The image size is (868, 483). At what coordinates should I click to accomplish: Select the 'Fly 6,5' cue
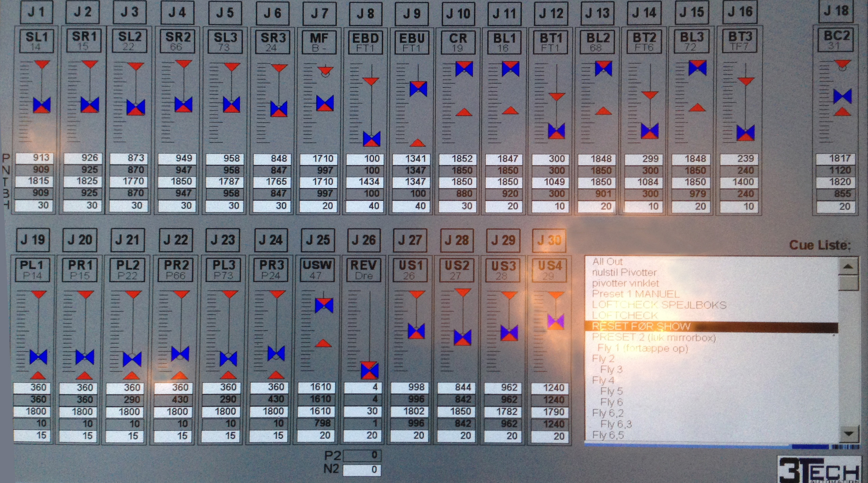click(x=608, y=435)
